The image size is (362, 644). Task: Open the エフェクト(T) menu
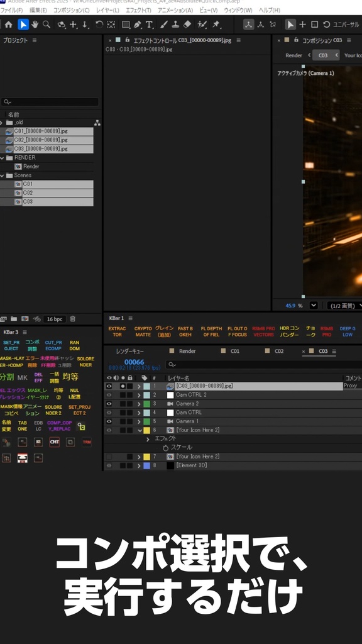(x=138, y=10)
